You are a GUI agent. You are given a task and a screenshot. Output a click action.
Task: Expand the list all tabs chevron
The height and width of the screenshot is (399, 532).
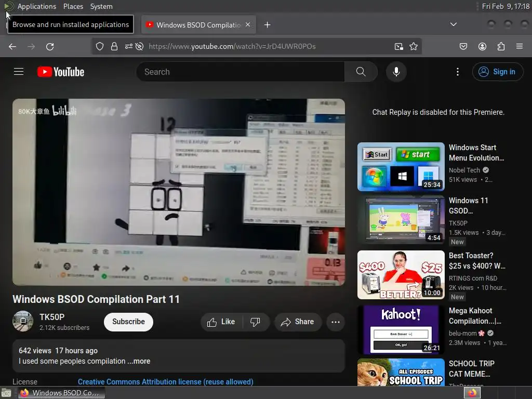coord(453,24)
